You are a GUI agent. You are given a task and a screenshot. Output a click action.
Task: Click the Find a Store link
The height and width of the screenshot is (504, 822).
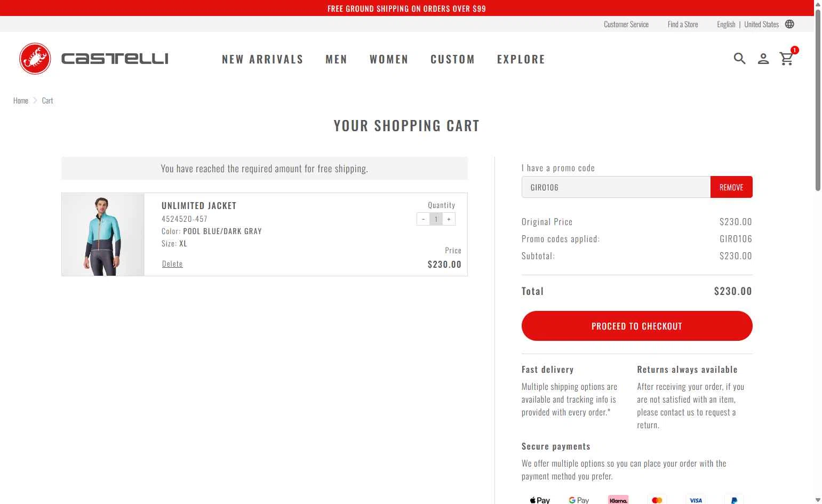(683, 25)
